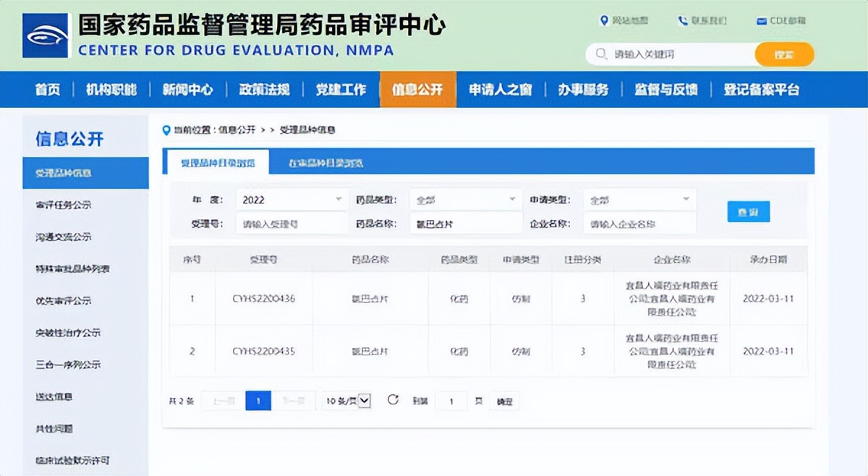Open CDE邮箱 via the mail envelope icon

point(763,21)
